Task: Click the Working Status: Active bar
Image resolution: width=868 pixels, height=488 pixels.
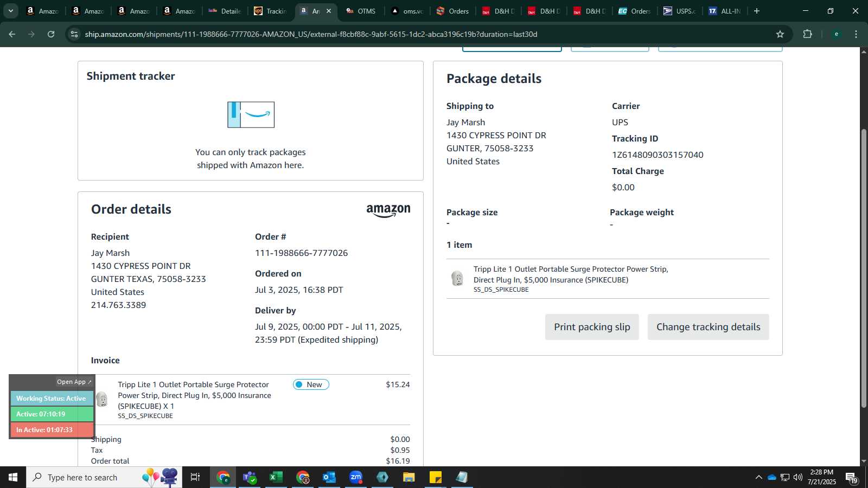Action: click(x=52, y=399)
